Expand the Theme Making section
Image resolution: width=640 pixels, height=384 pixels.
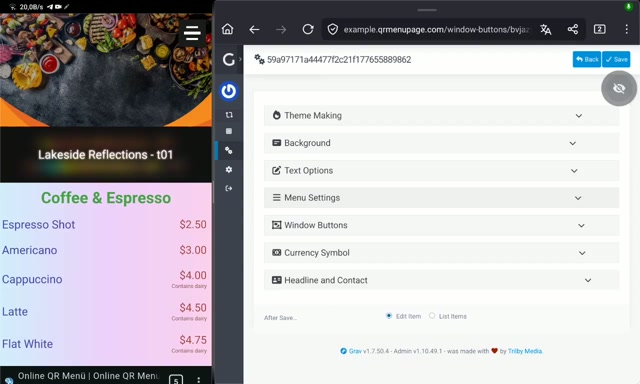coord(441,115)
